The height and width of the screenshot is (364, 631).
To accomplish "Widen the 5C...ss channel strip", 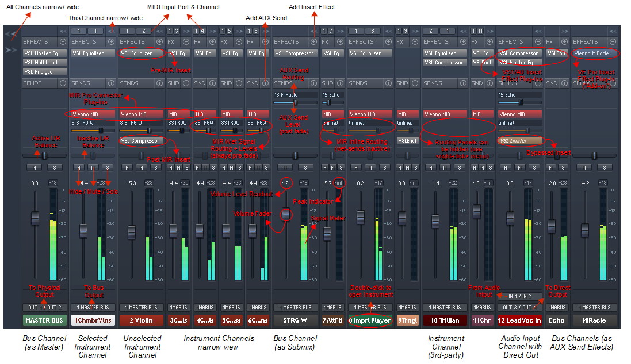I will tap(239, 31).
